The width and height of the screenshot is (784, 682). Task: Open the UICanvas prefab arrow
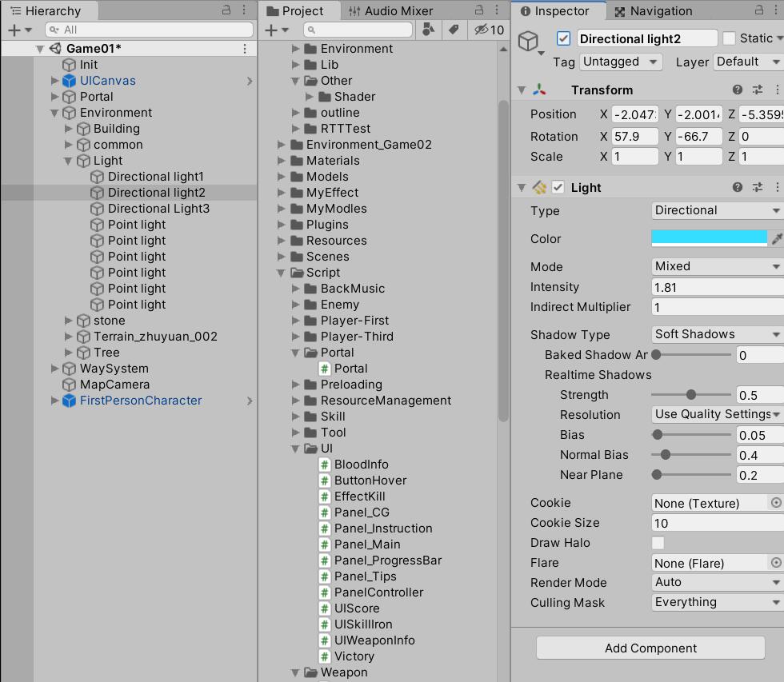250,81
